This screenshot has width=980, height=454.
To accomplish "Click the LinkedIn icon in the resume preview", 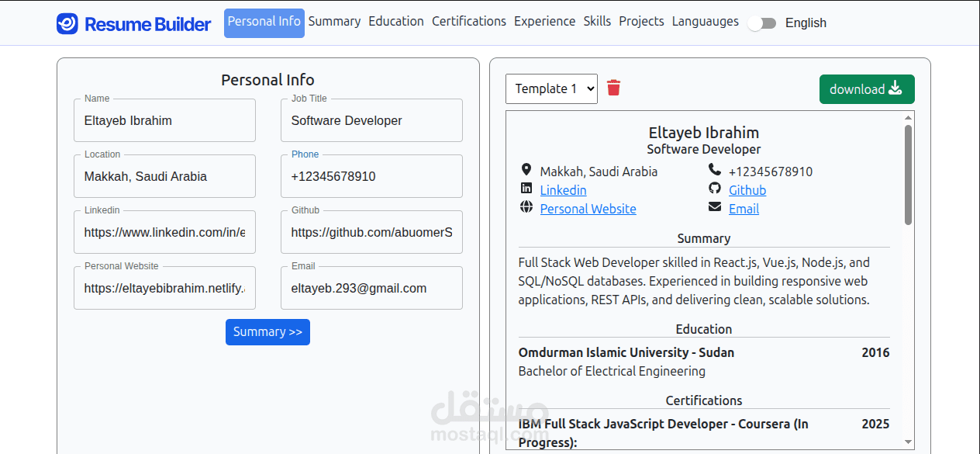I will point(526,189).
